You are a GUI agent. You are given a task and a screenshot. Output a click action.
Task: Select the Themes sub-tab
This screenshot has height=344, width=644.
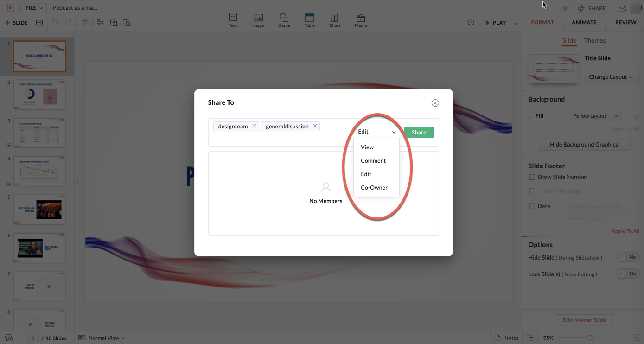(x=595, y=41)
